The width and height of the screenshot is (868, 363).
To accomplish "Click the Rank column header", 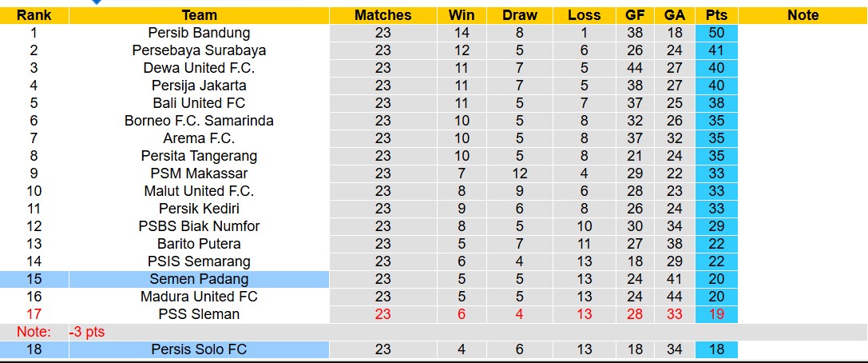I will (x=34, y=15).
